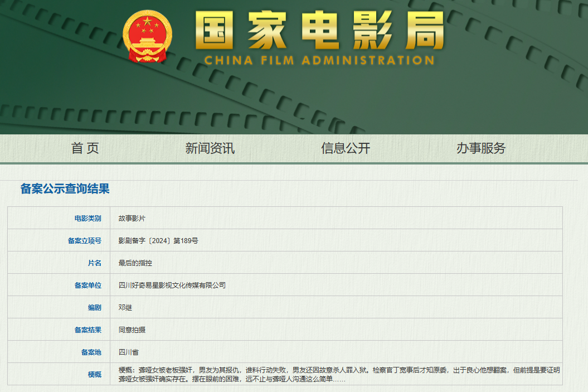Select the 梗概 row label

(x=95, y=374)
